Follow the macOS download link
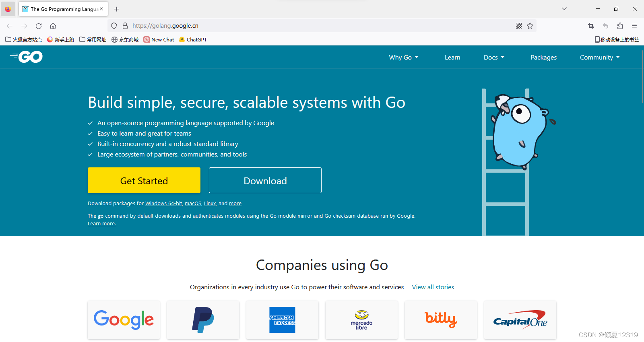 point(193,204)
